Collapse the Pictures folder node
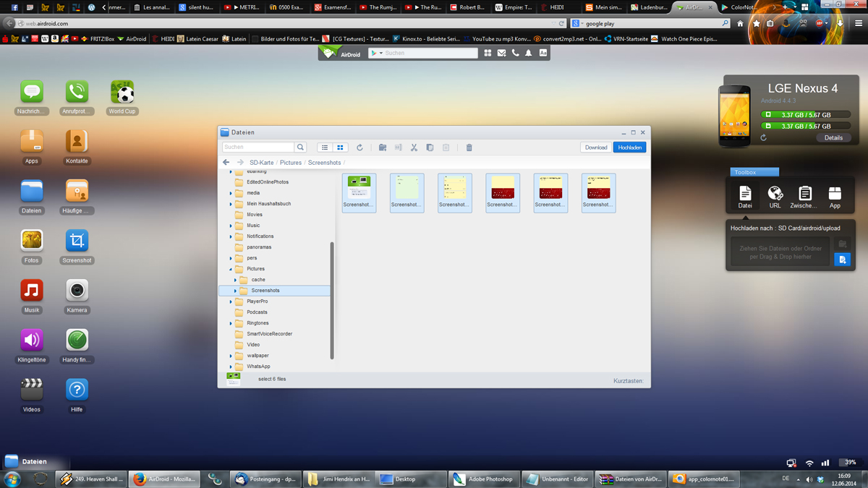 (231, 269)
